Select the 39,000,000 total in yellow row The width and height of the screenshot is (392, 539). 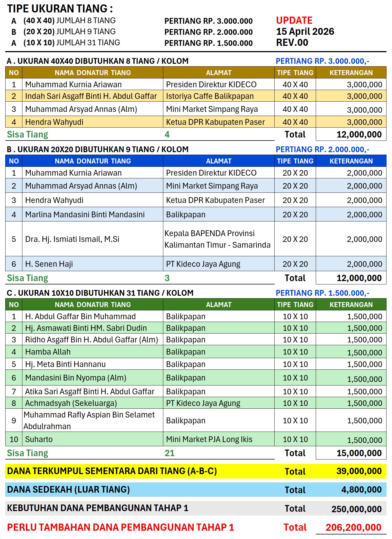[x=359, y=471]
